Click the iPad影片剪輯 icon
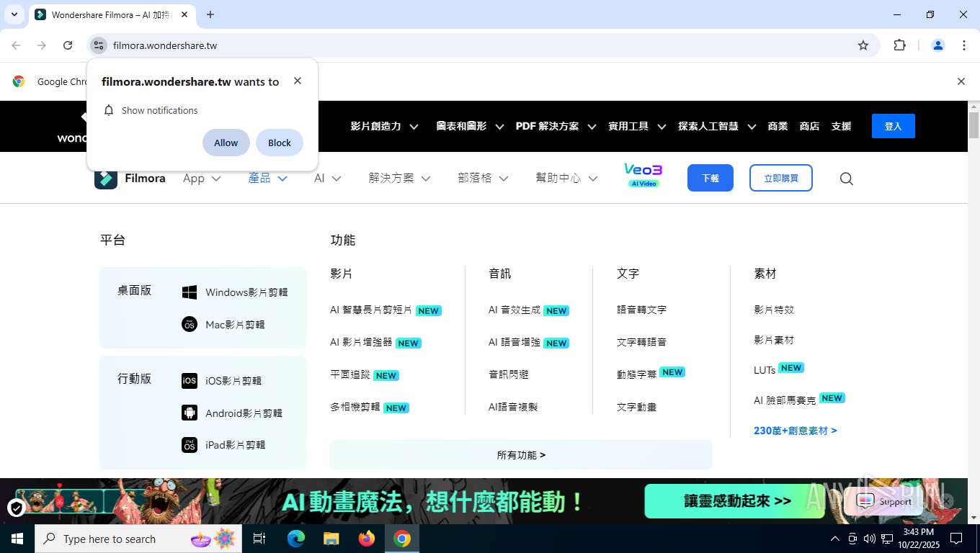Viewport: 980px width, 553px height. [190, 445]
